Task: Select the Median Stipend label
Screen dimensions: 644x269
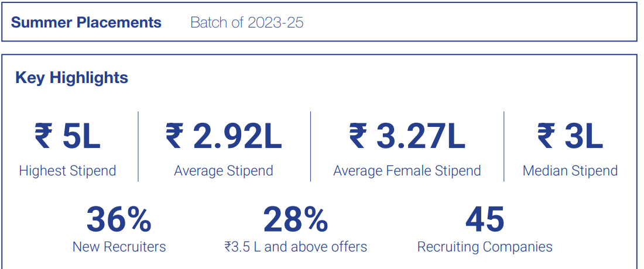Action: click(x=570, y=171)
